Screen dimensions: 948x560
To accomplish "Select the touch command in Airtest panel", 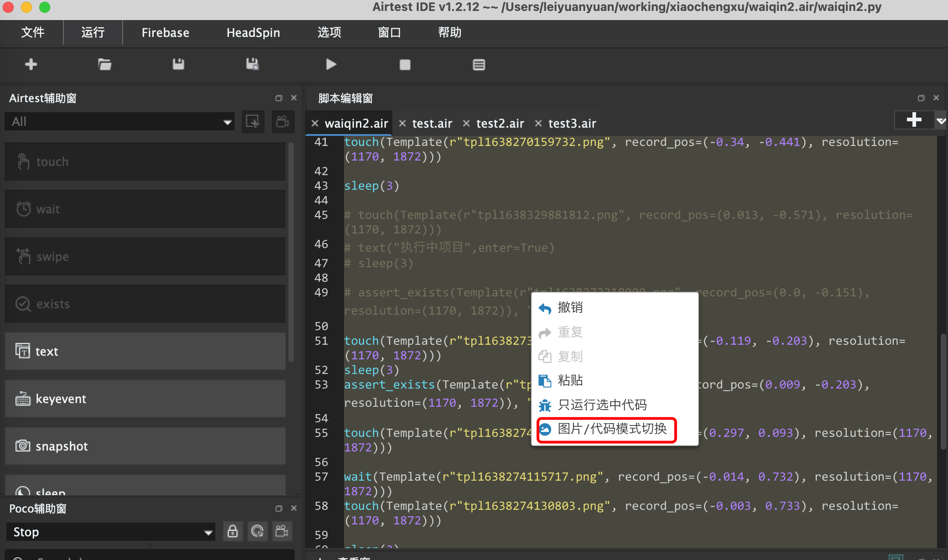I will [x=145, y=161].
